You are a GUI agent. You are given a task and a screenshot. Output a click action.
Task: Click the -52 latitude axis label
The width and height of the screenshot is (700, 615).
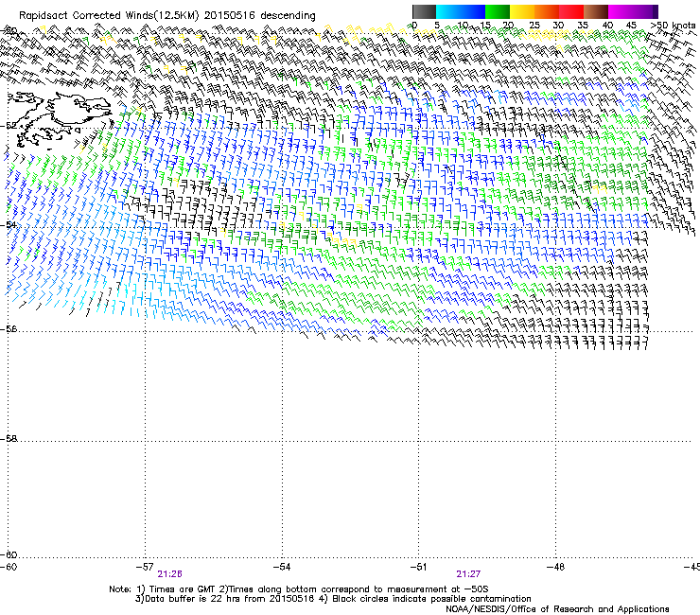[9, 126]
